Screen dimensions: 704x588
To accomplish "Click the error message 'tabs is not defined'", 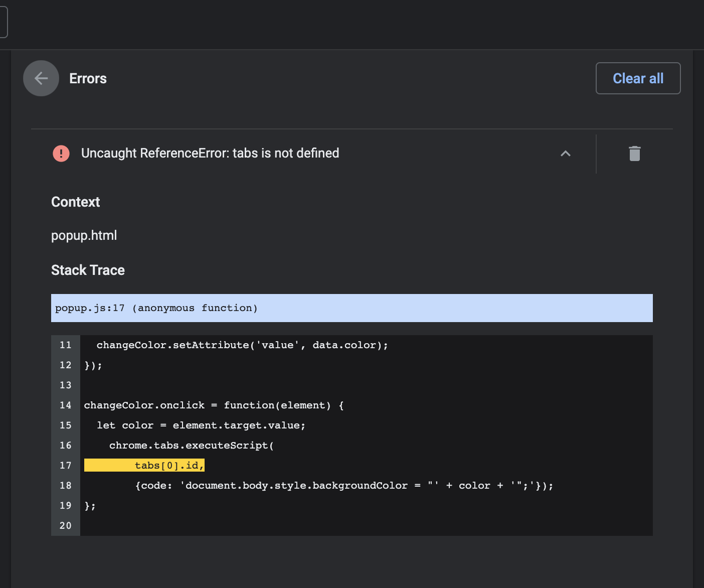I will pos(210,153).
